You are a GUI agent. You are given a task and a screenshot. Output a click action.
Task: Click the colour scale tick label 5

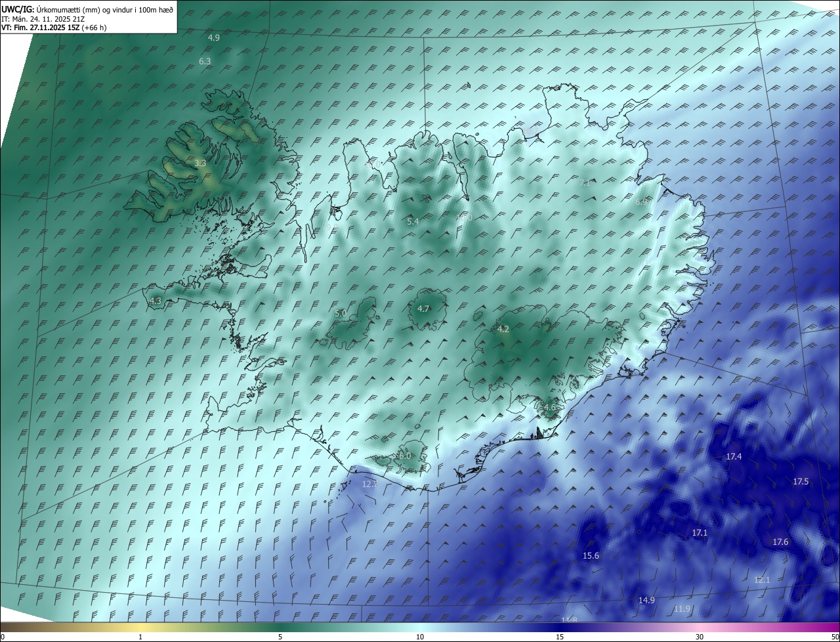click(x=280, y=637)
